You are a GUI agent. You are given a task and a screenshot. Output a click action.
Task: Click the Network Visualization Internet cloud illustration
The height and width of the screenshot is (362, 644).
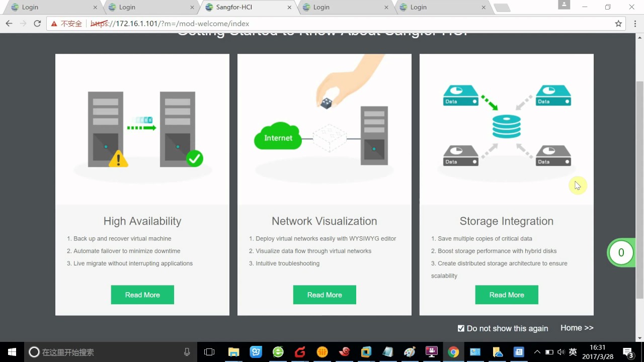[278, 136]
